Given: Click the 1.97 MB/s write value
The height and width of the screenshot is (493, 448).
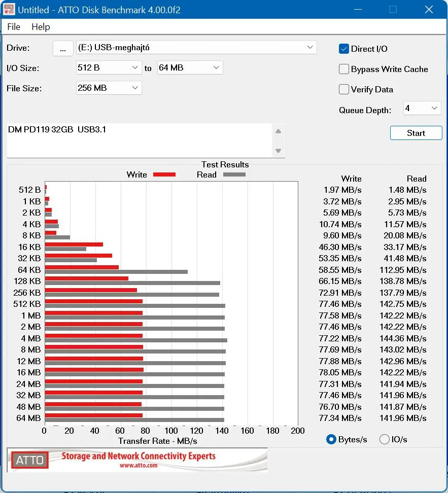Looking at the screenshot, I should click(x=342, y=190).
